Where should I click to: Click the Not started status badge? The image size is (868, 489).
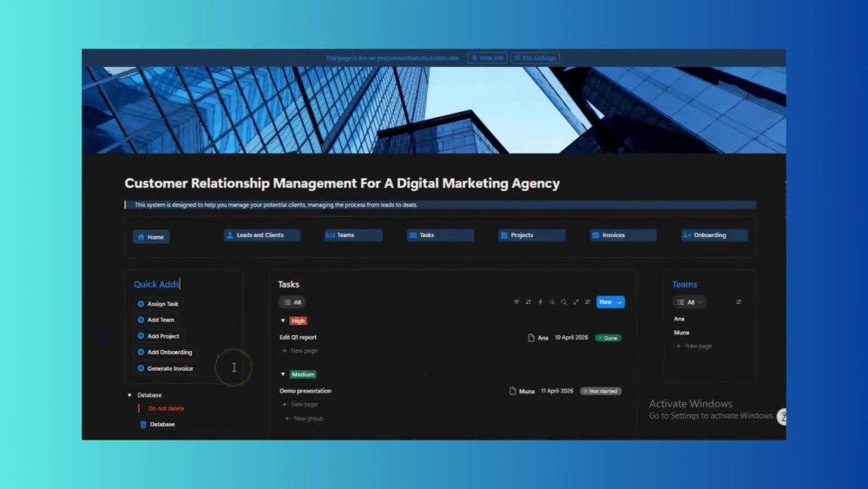[x=601, y=391]
